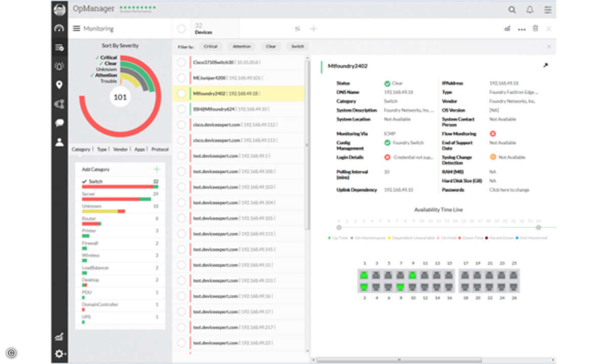
Task: Select checkbox for cisco.deviceexpert.com 192.168.49.113
Action: point(182,140)
